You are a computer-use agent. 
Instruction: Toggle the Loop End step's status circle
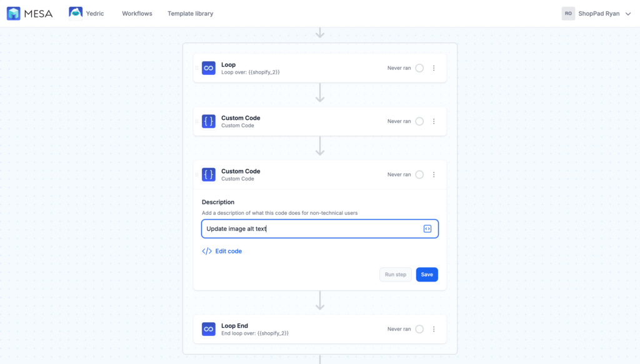(x=419, y=329)
